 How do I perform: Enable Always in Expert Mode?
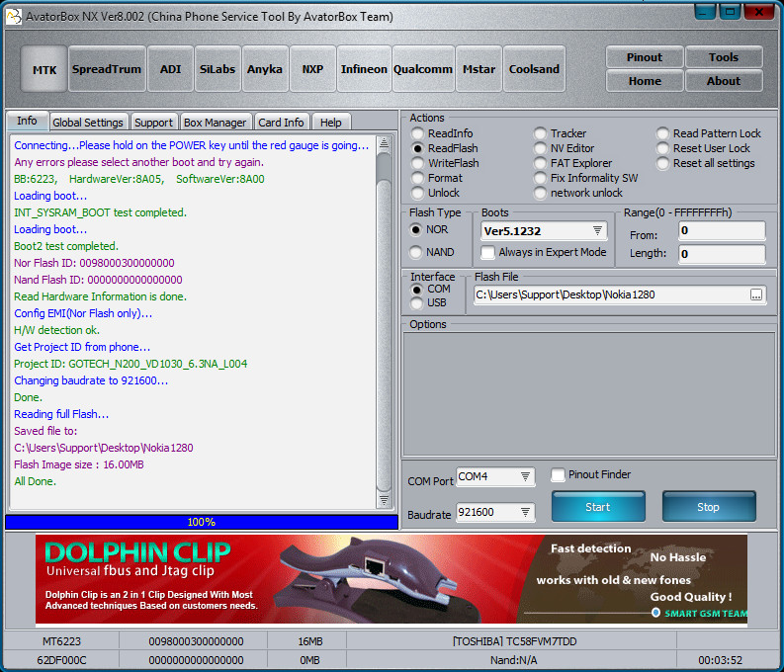(x=544, y=252)
